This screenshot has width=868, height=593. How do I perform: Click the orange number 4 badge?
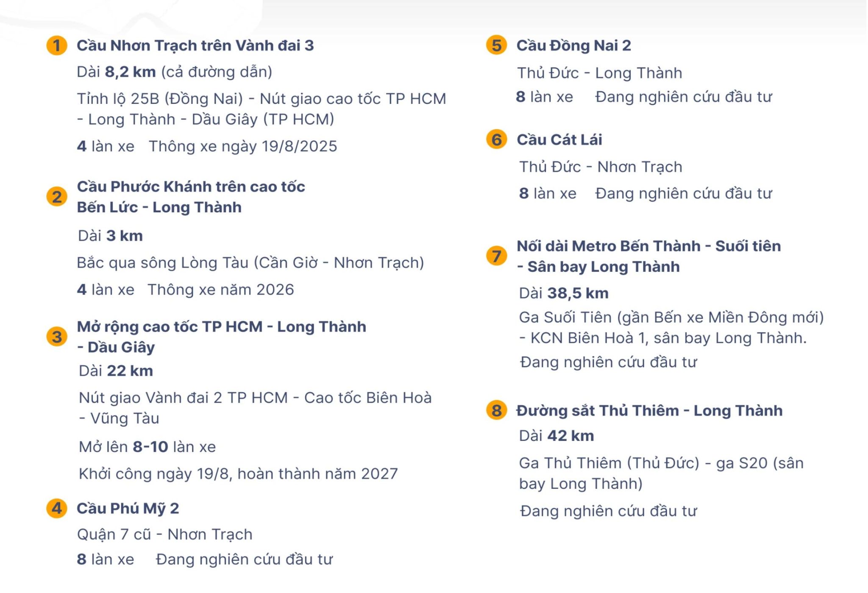pos(57,508)
